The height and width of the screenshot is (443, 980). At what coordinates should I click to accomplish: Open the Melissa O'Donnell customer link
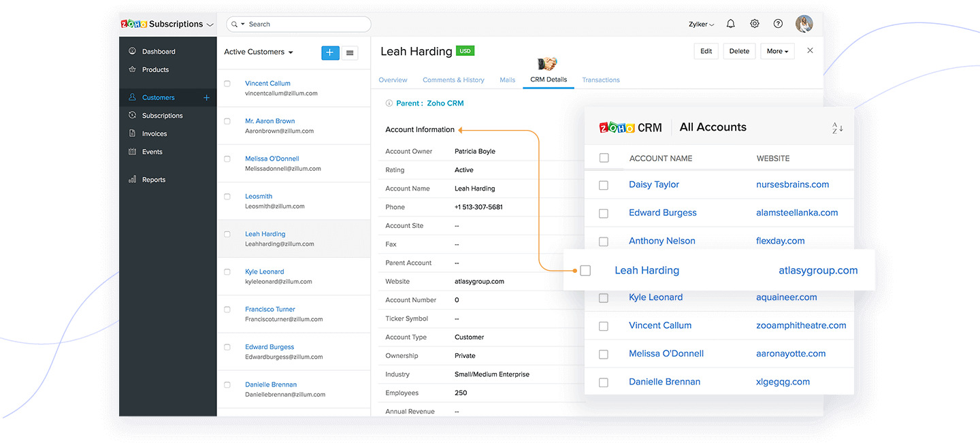[x=272, y=159]
